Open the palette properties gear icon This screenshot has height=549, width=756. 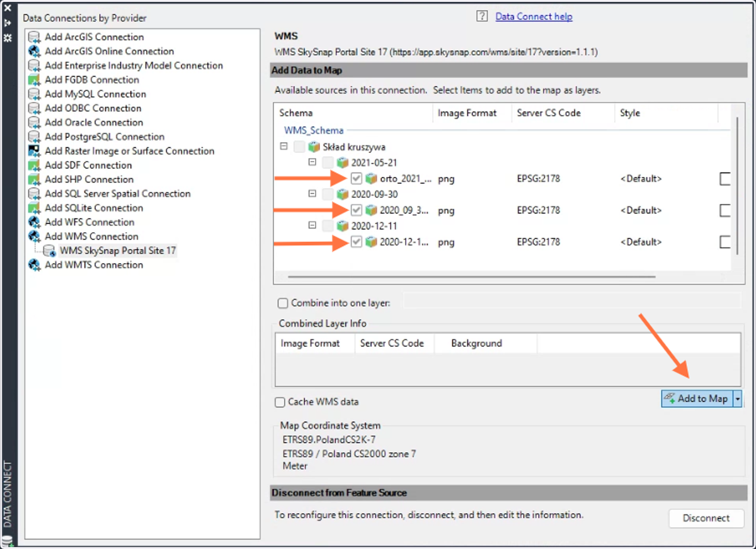coord(8,38)
